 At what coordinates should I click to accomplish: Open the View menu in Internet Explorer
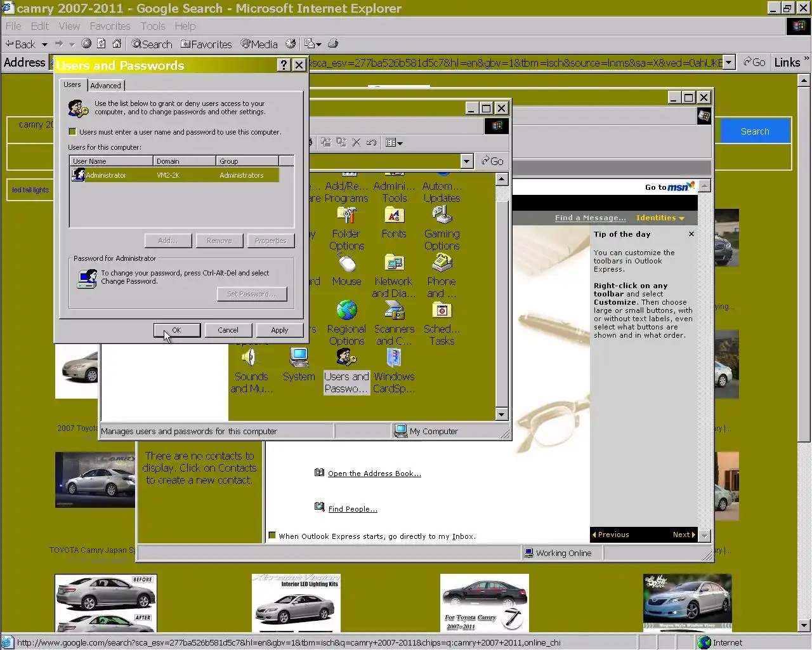click(69, 26)
